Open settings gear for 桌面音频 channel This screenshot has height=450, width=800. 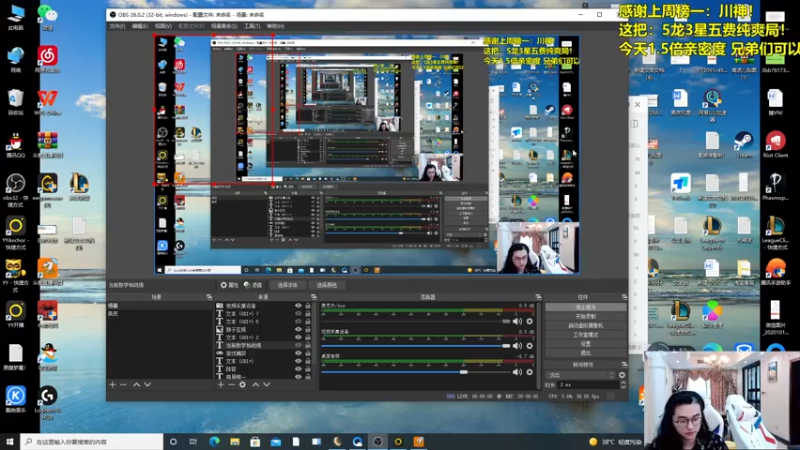[x=530, y=372]
